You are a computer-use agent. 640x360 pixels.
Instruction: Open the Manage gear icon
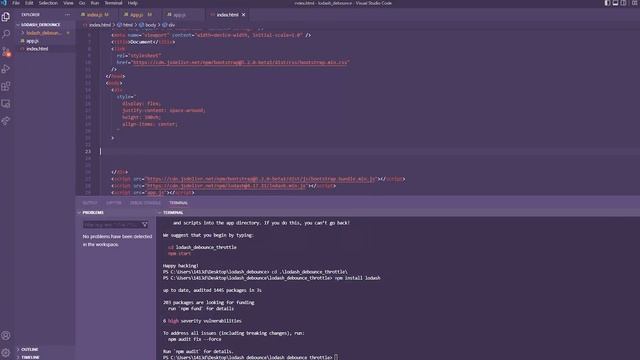click(6, 353)
